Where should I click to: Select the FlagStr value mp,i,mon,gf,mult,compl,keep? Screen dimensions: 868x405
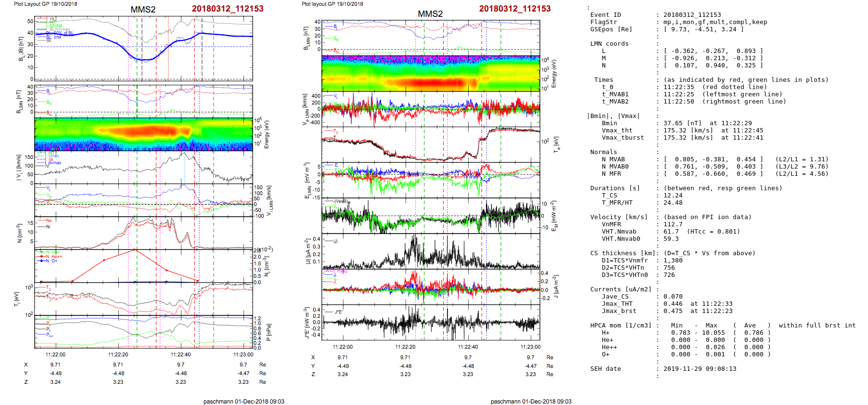pos(715,22)
